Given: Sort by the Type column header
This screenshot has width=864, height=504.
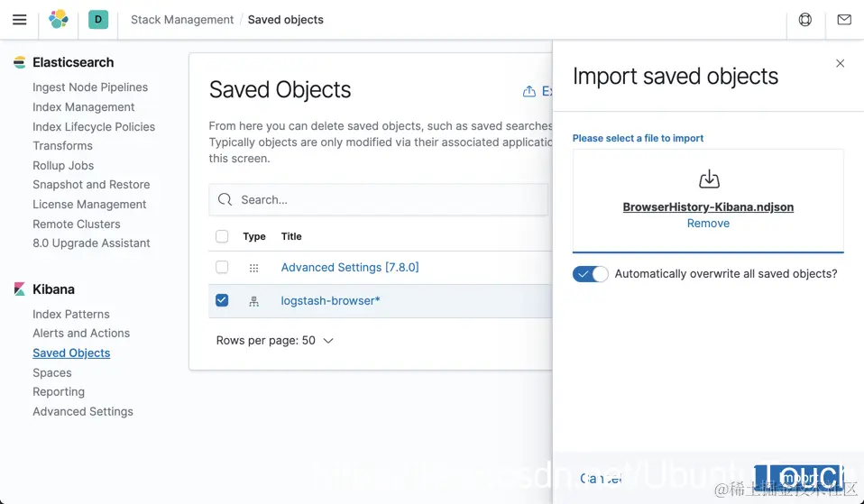Looking at the screenshot, I should point(254,236).
